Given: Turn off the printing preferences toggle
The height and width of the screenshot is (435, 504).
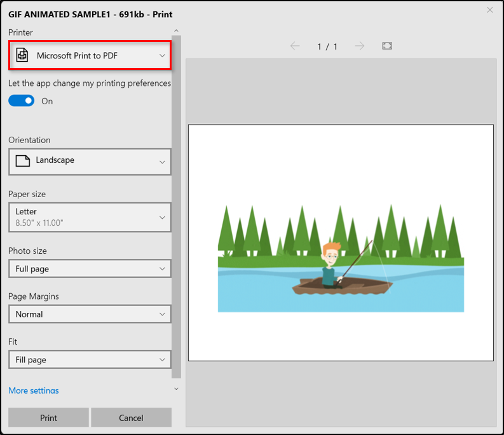Looking at the screenshot, I should [x=21, y=100].
